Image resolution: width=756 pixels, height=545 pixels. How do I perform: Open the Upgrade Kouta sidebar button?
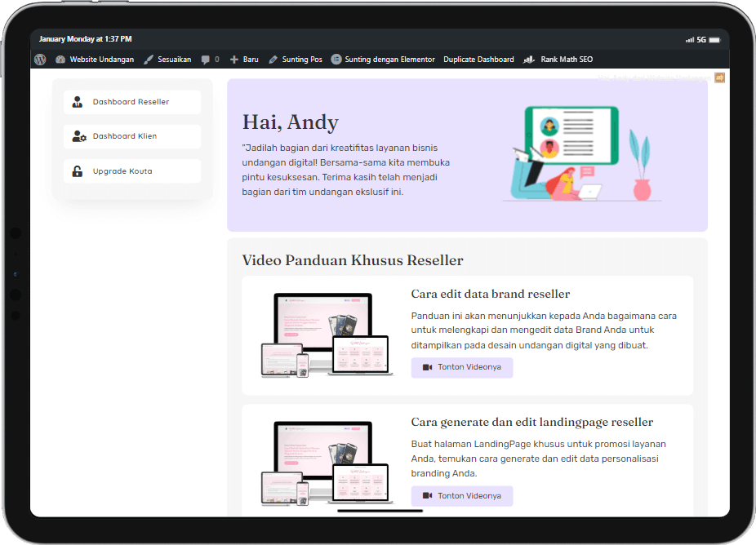tap(132, 171)
